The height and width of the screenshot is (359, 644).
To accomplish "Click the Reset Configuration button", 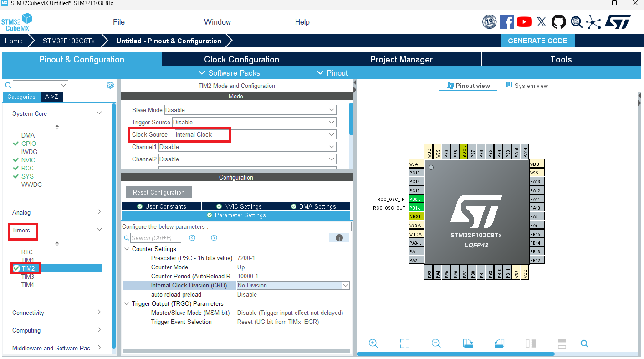I will point(158,192).
